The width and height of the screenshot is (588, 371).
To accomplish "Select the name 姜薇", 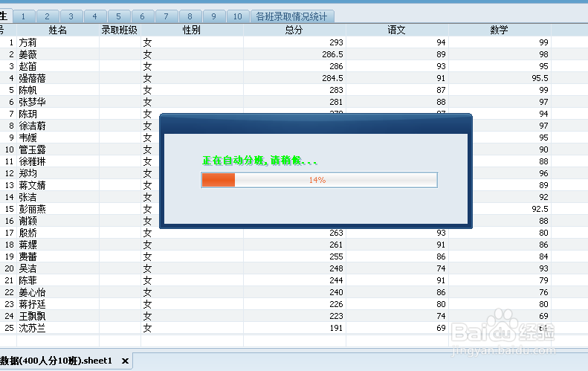I will 28,55.
